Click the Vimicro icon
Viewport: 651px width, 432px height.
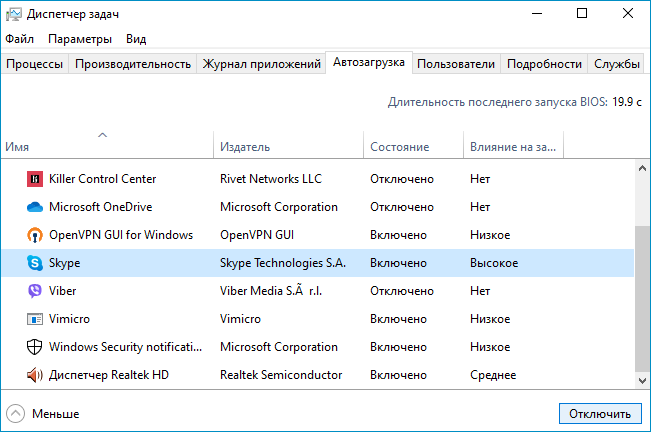pos(35,319)
